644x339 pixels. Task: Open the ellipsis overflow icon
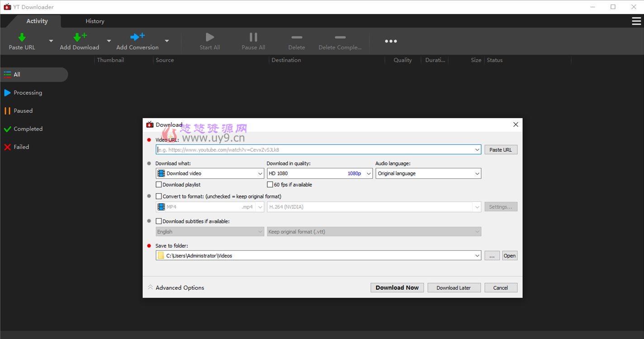coord(390,41)
